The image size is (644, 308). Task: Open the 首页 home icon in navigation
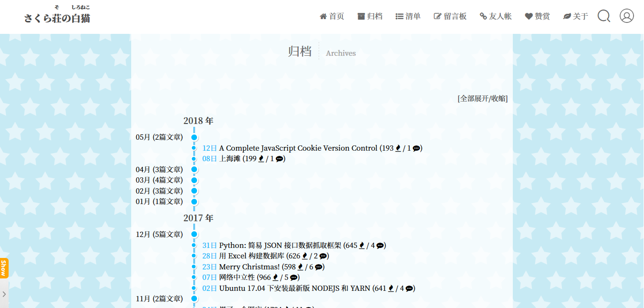(x=323, y=16)
